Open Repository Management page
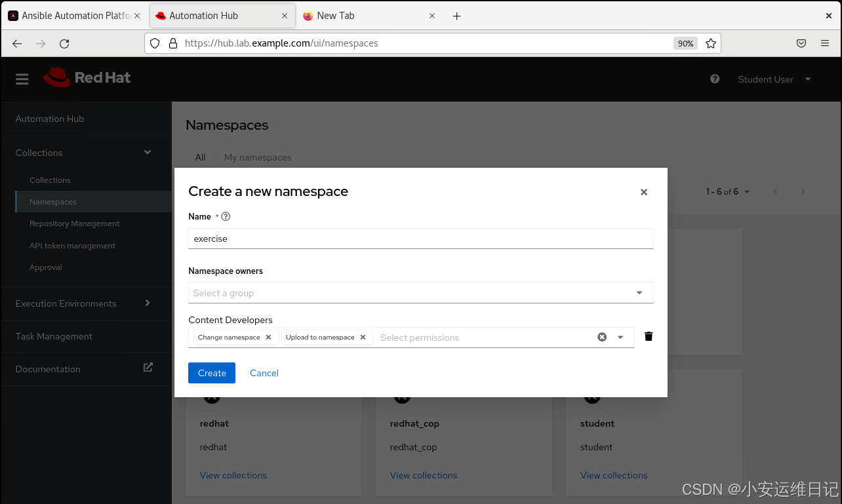This screenshot has width=842, height=504. click(75, 223)
